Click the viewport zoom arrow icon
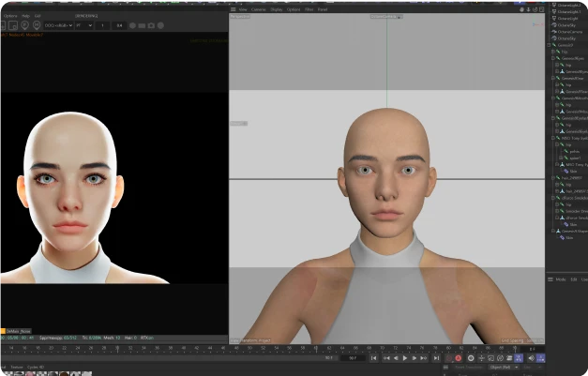The width and height of the screenshot is (588, 376). 528,9
